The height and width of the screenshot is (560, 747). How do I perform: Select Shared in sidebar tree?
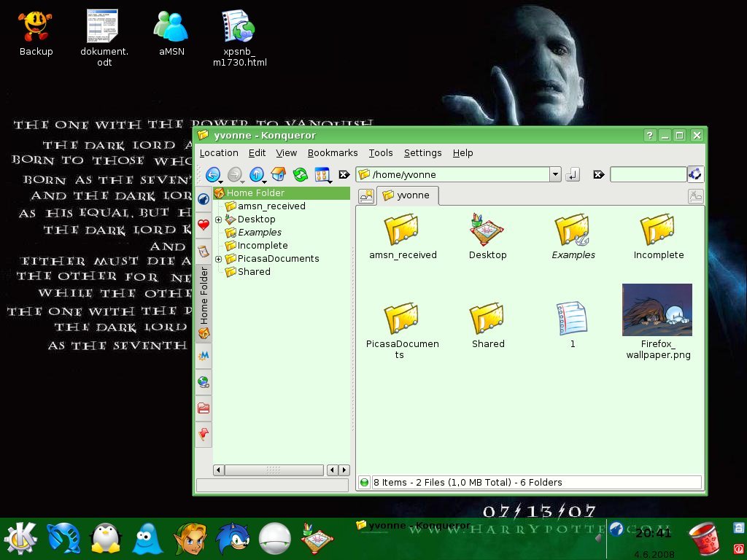tap(253, 272)
